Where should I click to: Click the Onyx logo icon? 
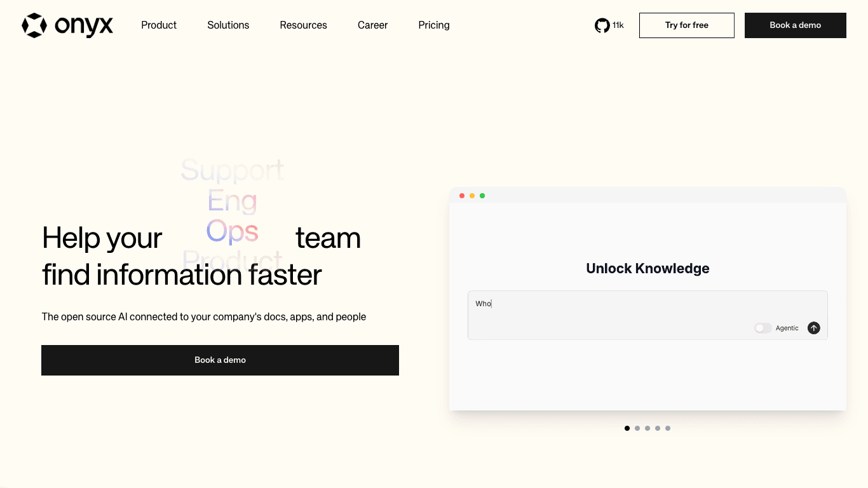[34, 25]
